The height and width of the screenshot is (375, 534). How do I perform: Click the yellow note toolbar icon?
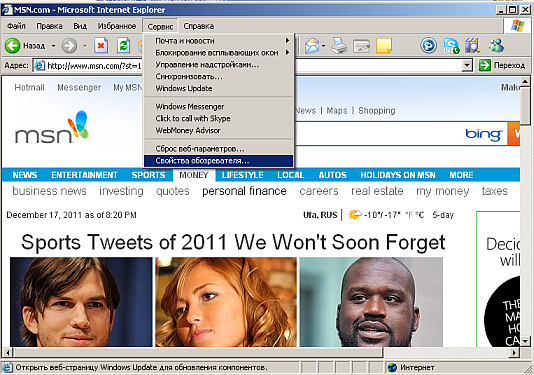[x=384, y=46]
